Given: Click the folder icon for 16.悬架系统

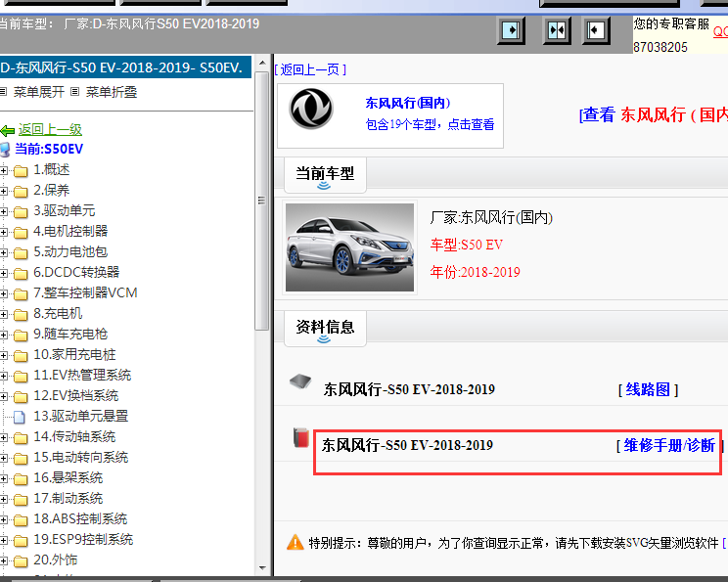Looking at the screenshot, I should click(x=21, y=479).
